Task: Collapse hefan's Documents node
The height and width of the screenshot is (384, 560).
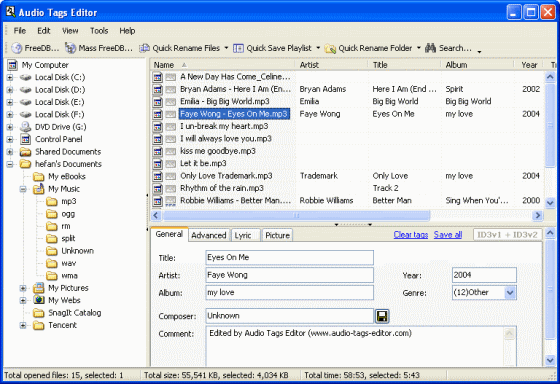Action: [x=10, y=164]
